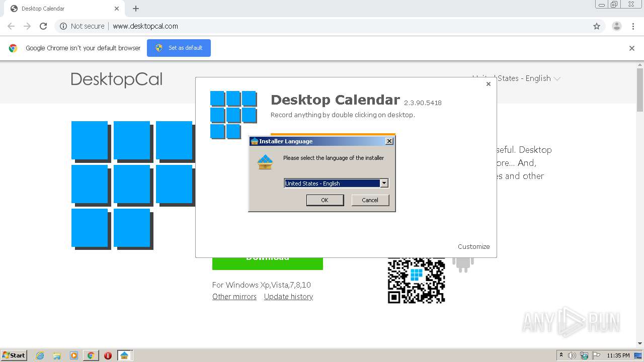The height and width of the screenshot is (362, 644).
Task: Open the Chrome three-dot menu
Action: 633,26
